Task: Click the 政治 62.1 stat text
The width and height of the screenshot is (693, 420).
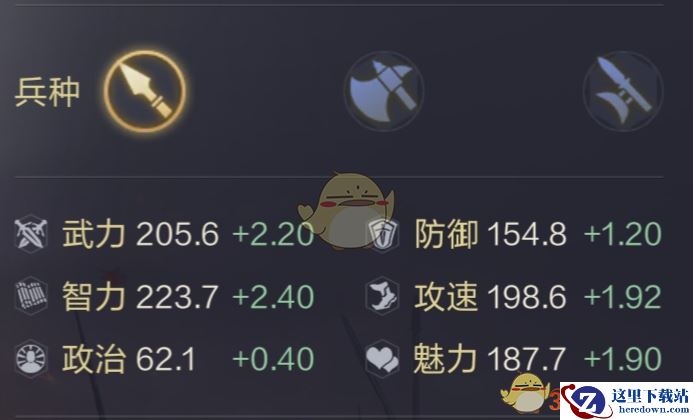Action: click(129, 359)
